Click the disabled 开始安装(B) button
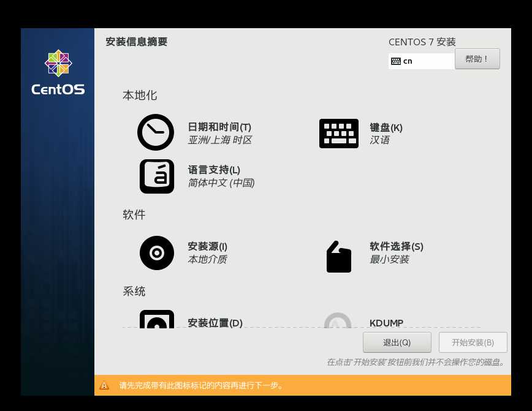532x411 pixels. pos(473,342)
